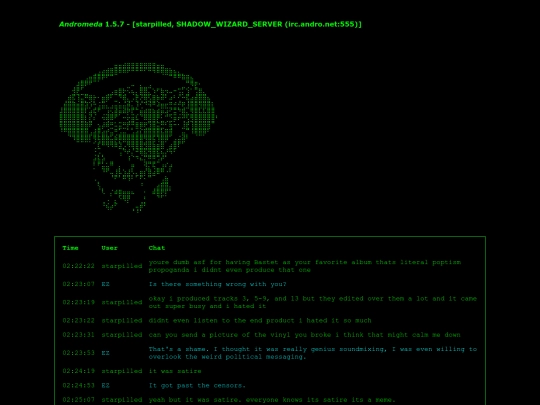Click username EZ in the 02:24:53 row
Viewport: 540px width, 405px height.
[105, 385]
